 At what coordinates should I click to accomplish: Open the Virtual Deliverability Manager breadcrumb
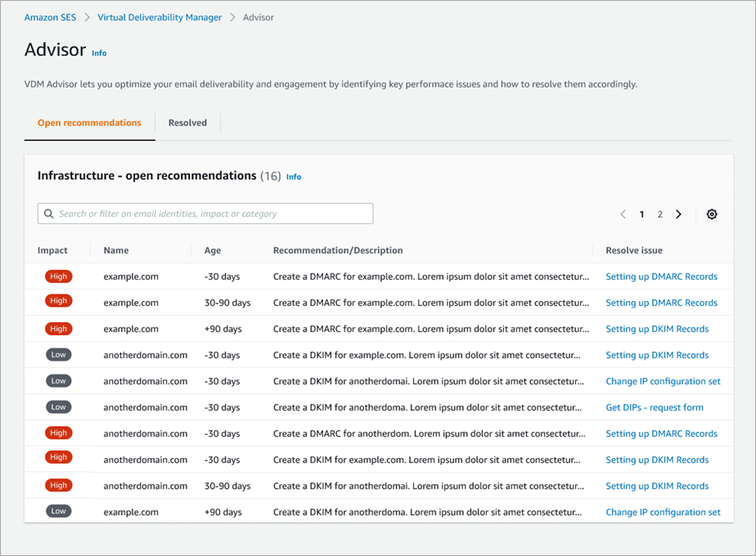click(x=160, y=17)
